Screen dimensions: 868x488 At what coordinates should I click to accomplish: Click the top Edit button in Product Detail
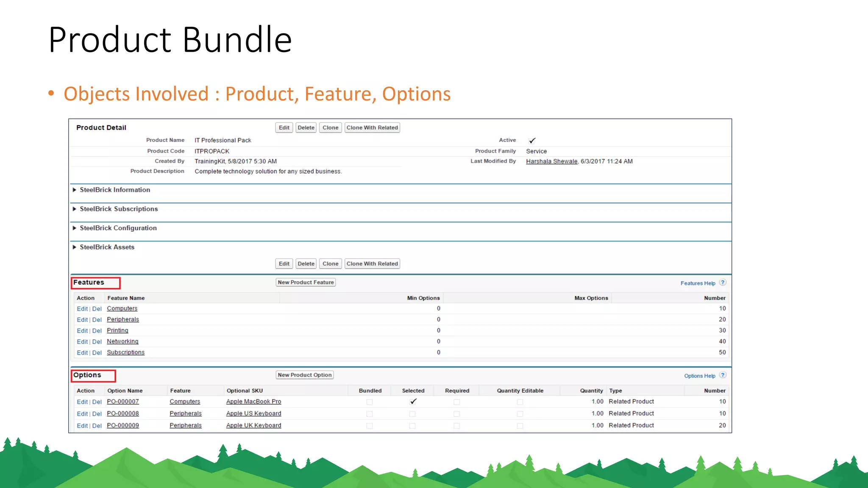284,128
